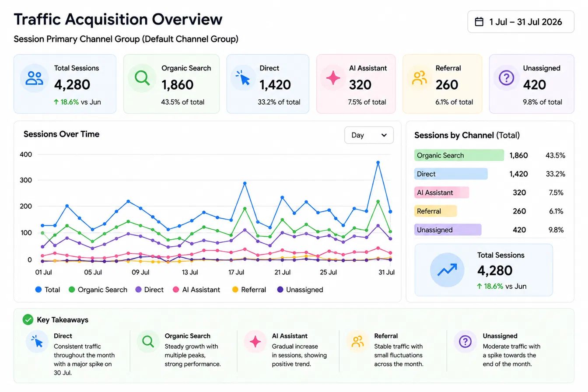
Task: Click the Session Primary Channel Group subtitle
Action: 126,39
